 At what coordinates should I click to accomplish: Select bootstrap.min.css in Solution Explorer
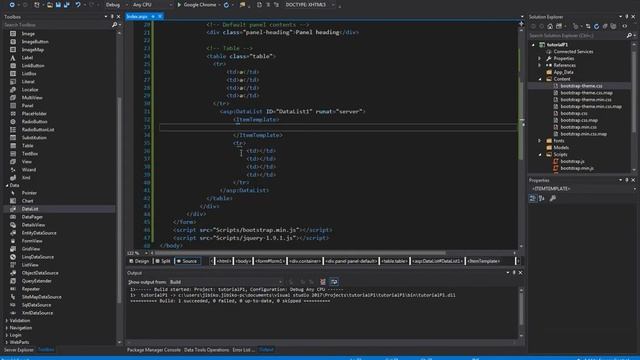click(x=578, y=127)
